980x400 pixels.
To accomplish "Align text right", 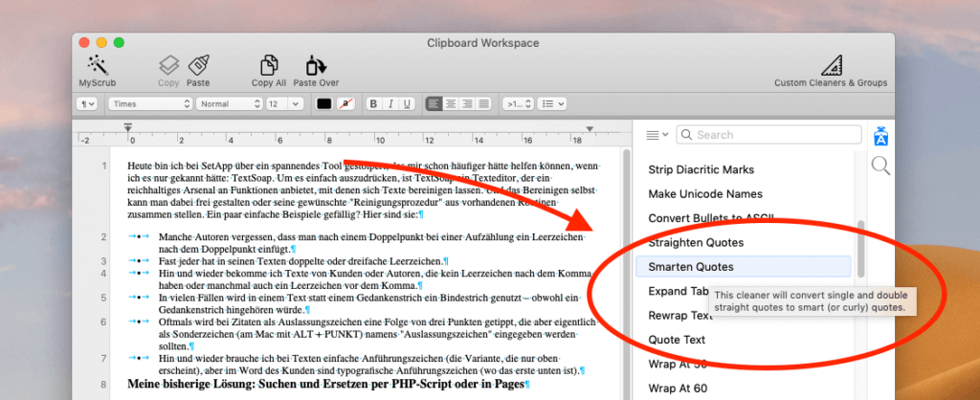I will pos(467,103).
